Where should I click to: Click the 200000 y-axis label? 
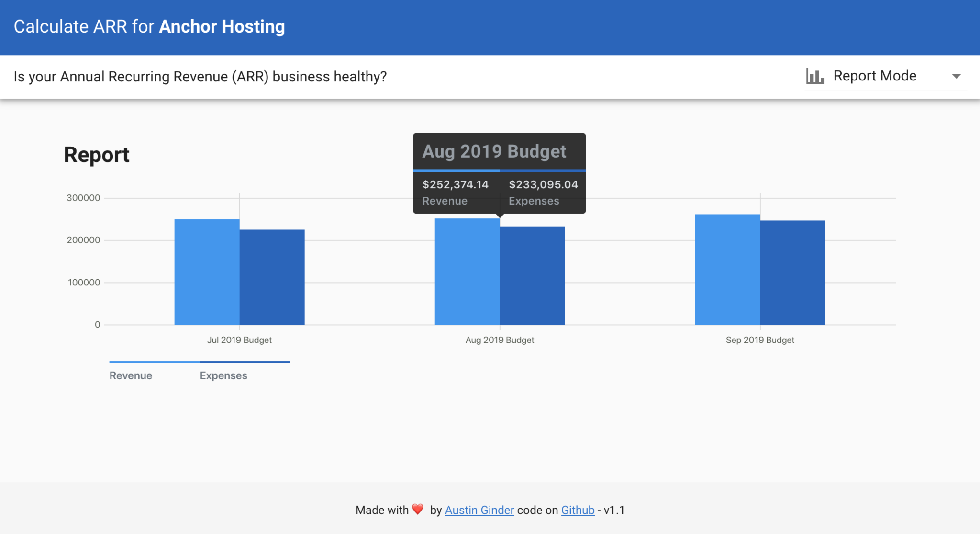click(83, 240)
